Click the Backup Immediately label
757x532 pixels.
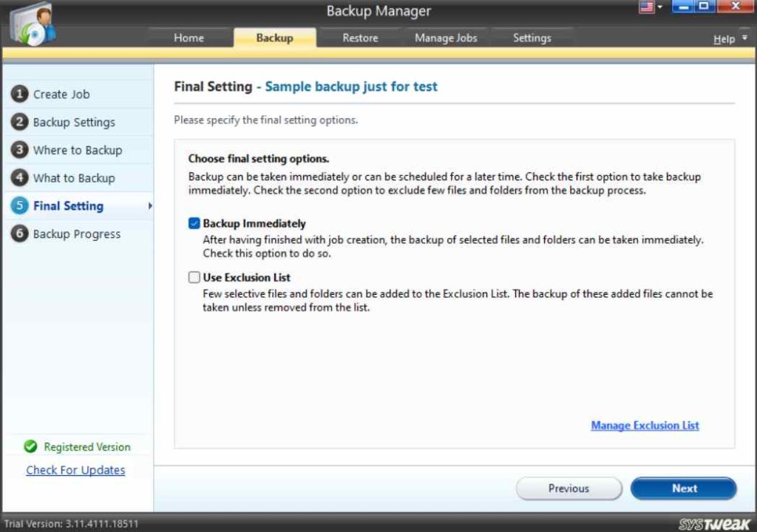click(x=254, y=224)
